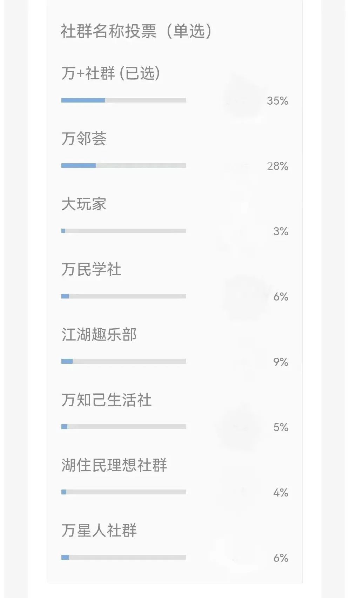This screenshot has width=364, height=598.
Task: Select the 湖住民理想社群 option label
Action: coord(114,465)
